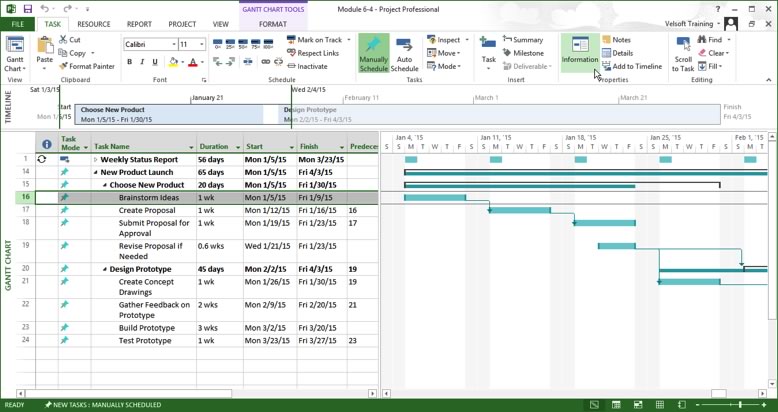Click the Format Painter tool
The height and width of the screenshot is (412, 778).
click(86, 67)
